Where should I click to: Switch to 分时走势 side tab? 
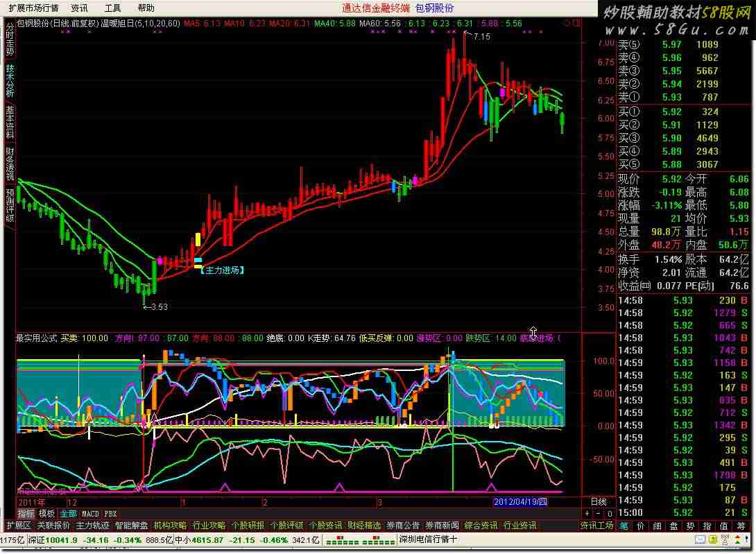(10, 40)
